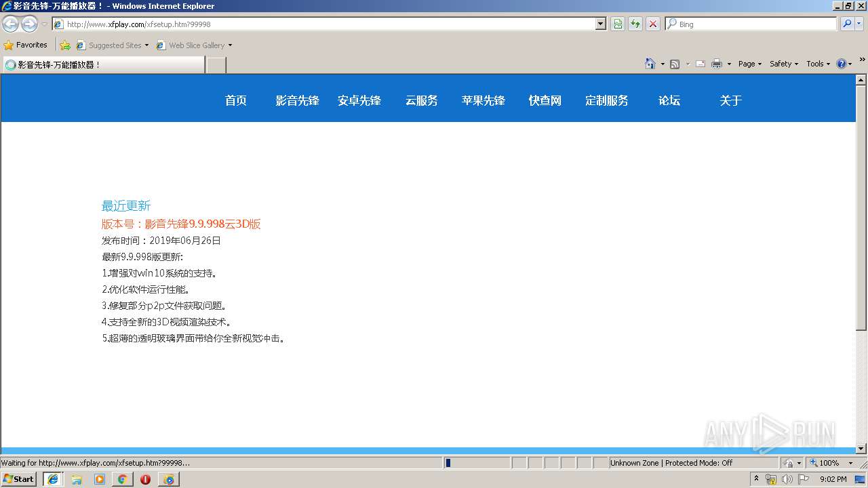Open the Tools menu
Screen dimensions: 868x488
818,64
